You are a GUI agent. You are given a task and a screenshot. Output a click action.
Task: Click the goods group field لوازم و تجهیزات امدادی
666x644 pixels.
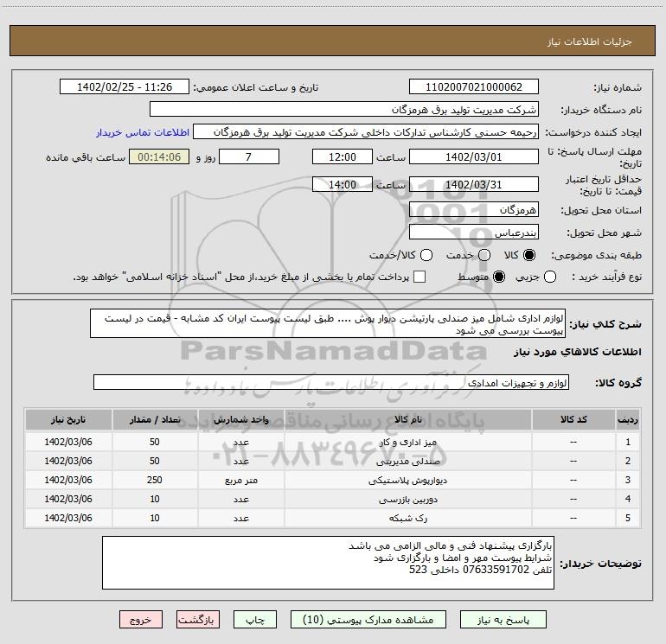331,382
